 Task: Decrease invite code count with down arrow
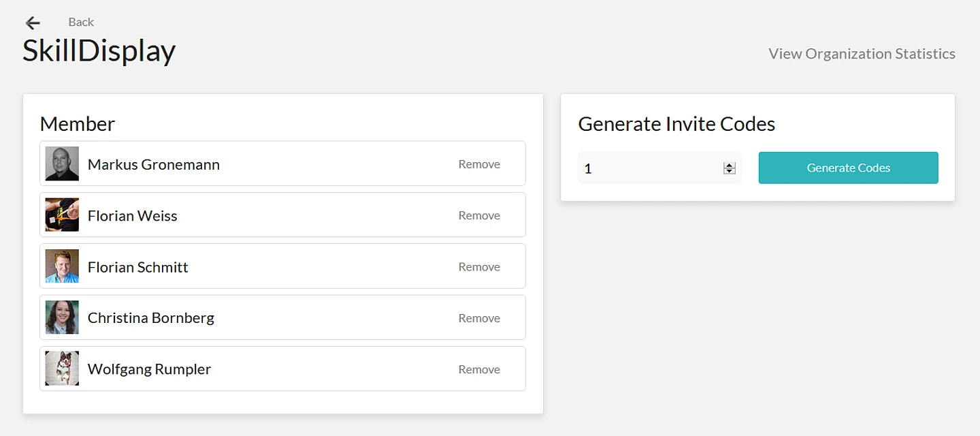[730, 171]
